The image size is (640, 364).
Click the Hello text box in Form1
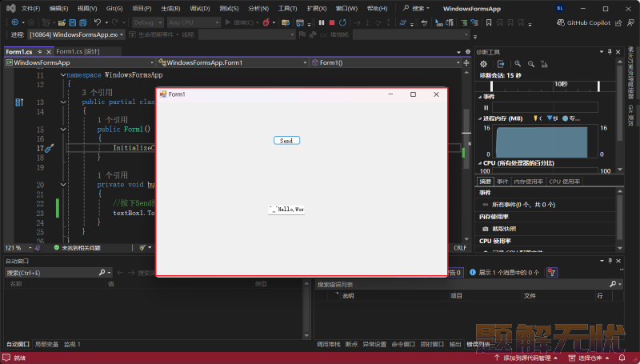coord(286,210)
